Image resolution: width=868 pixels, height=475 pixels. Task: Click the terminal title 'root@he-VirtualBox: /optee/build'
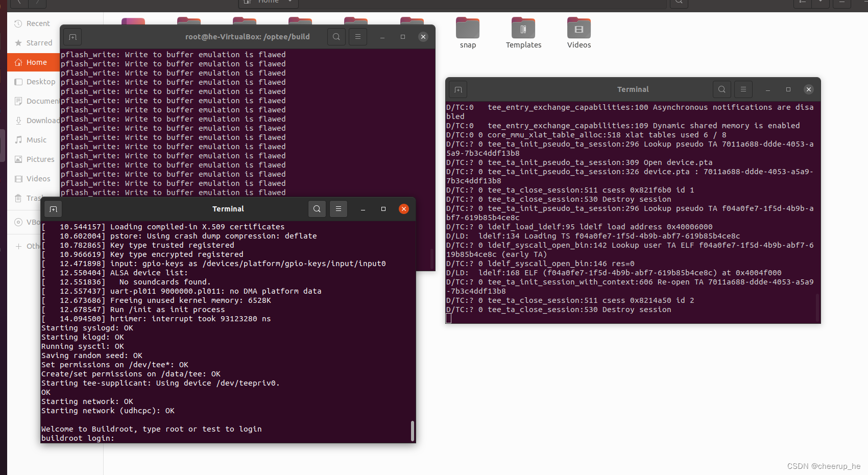pos(248,37)
